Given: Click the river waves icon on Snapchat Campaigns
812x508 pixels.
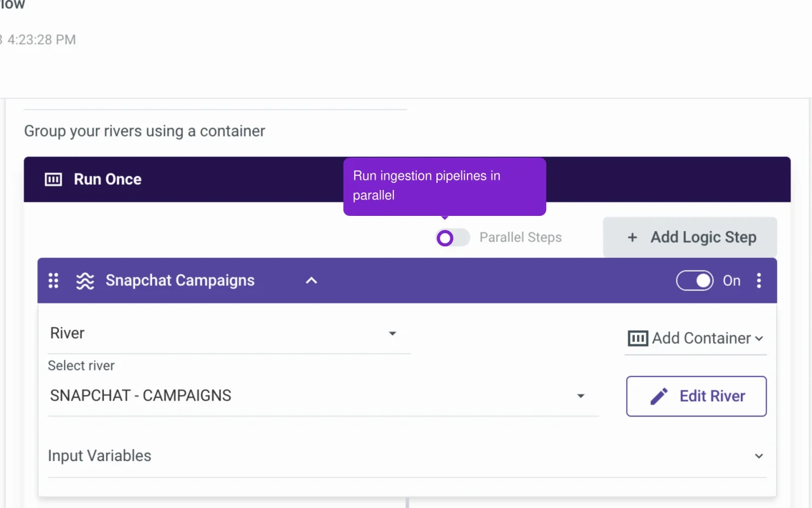Looking at the screenshot, I should (x=85, y=281).
